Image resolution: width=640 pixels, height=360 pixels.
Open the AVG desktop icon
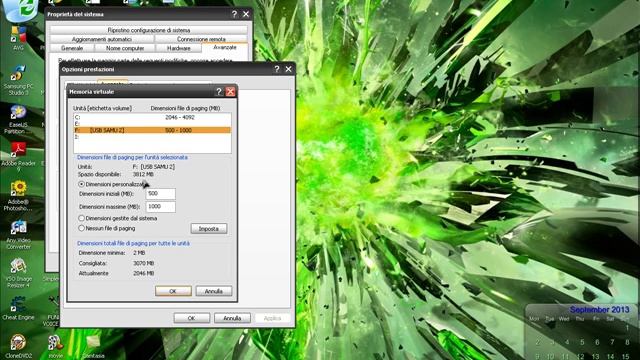18,38
